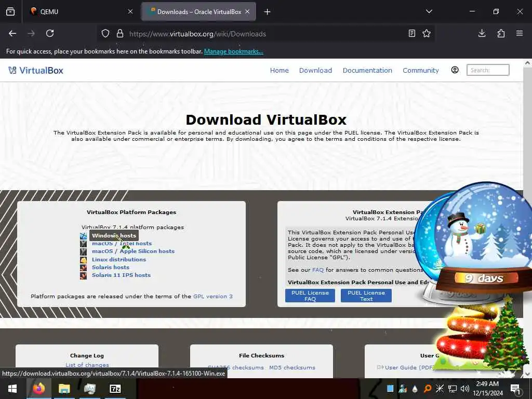Click the Windows hosts platform icon
The height and width of the screenshot is (399, 532).
click(84, 236)
